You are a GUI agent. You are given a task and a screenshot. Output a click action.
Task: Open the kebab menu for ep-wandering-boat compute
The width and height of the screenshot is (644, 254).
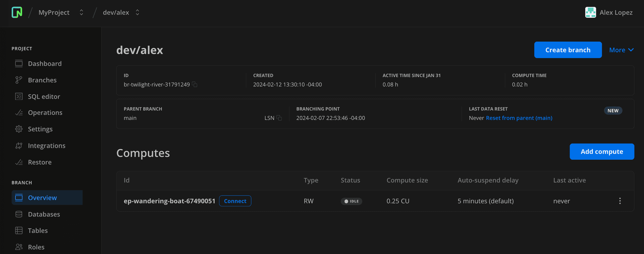tap(620, 201)
